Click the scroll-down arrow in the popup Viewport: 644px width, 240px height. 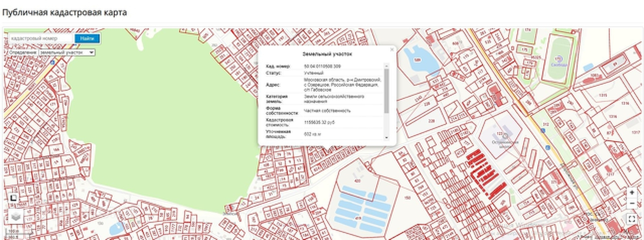(x=386, y=137)
